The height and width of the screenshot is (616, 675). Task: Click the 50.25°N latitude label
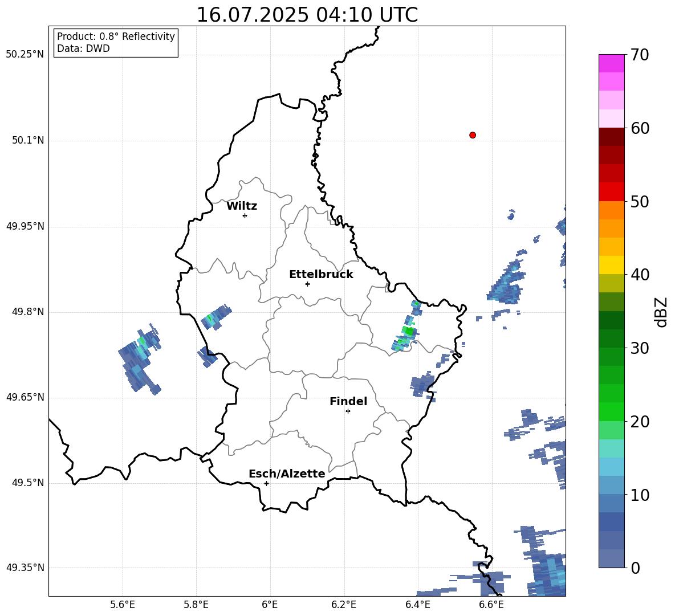[25, 55]
